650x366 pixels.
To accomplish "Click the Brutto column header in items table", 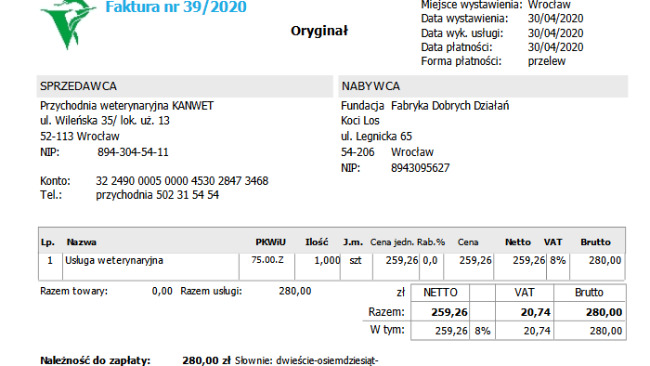I will [595, 242].
